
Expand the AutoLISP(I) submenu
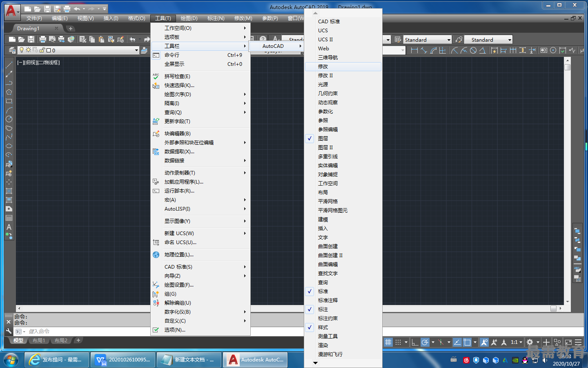tap(200, 209)
